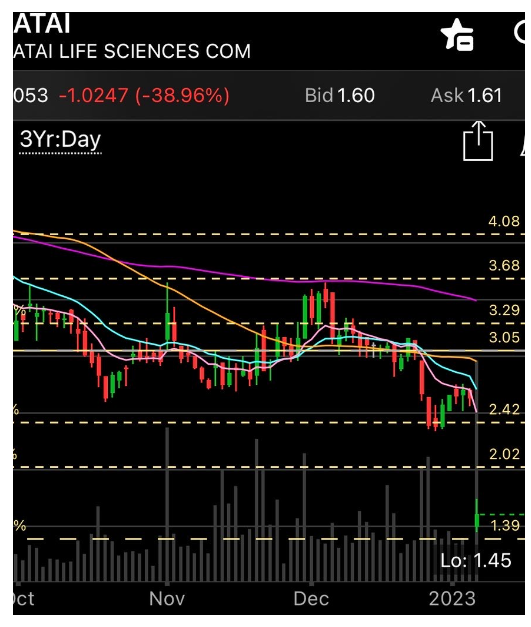
Task: Select the 3.29 price level label
Action: pos(504,310)
